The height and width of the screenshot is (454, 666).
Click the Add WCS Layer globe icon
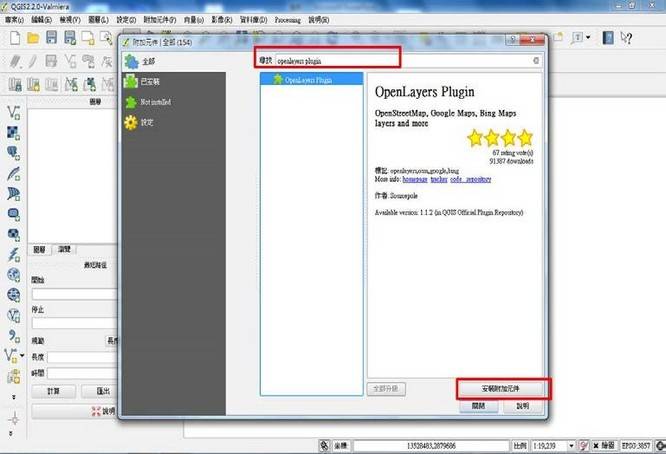point(14,295)
